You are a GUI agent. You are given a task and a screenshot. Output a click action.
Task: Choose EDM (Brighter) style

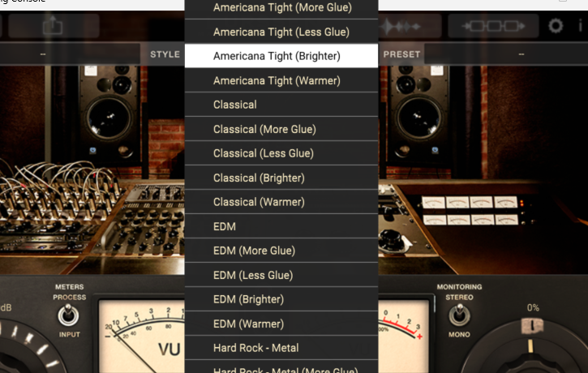(281, 299)
